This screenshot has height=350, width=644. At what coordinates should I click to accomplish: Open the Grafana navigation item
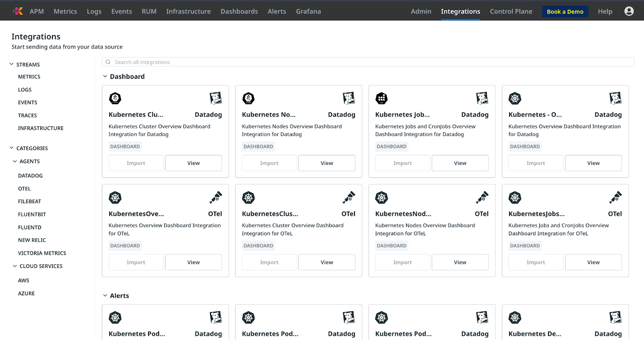point(308,11)
